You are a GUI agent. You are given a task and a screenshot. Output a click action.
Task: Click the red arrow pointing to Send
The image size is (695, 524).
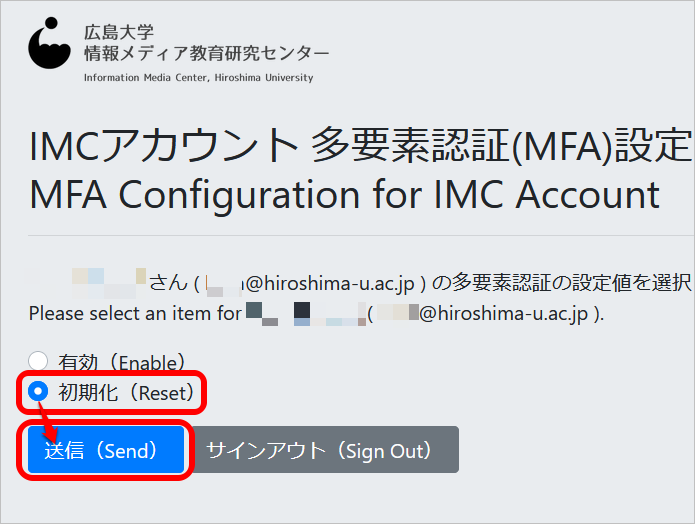[48, 423]
